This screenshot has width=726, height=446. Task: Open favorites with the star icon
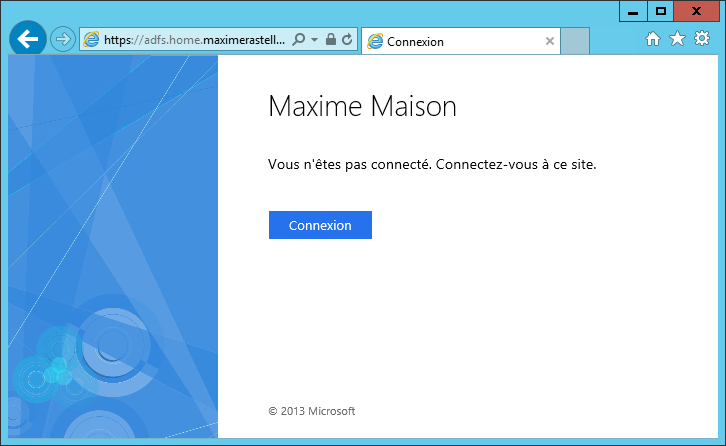click(677, 38)
